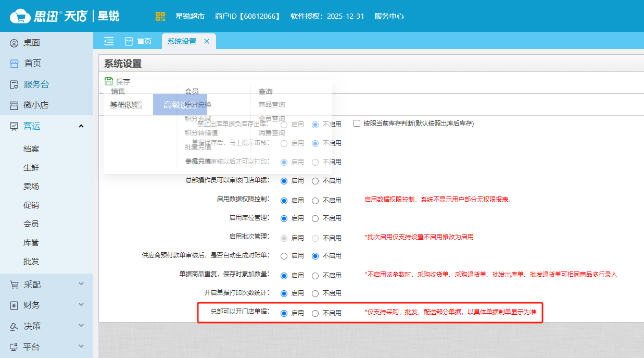The height and width of the screenshot is (358, 644).
Task: Select 不启用 for 总部可以开门店单据
Action: click(315, 313)
